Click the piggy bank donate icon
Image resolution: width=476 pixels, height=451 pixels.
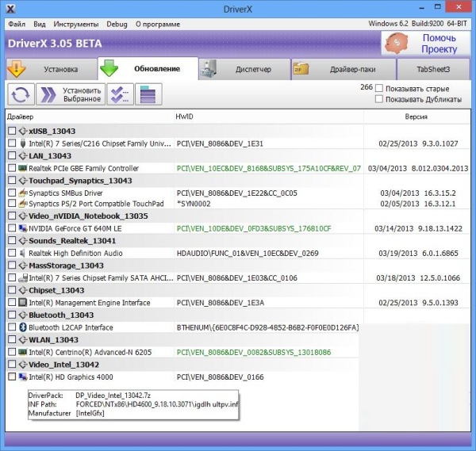pos(397,44)
